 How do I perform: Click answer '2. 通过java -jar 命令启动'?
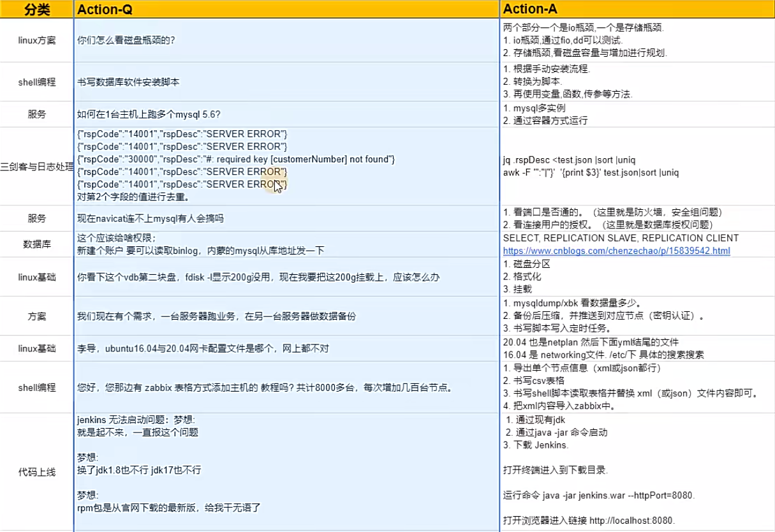[x=556, y=432]
